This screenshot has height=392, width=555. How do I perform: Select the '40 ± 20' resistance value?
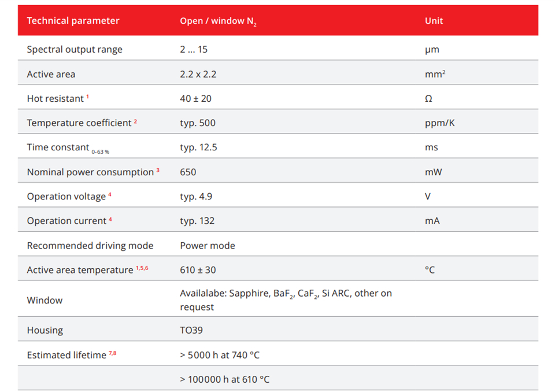coord(195,99)
